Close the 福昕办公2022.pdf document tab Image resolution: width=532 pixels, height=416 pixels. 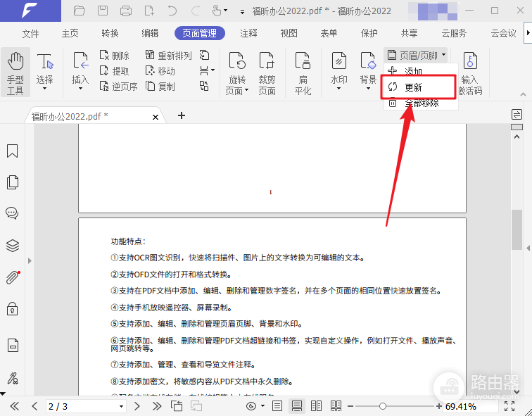point(156,117)
